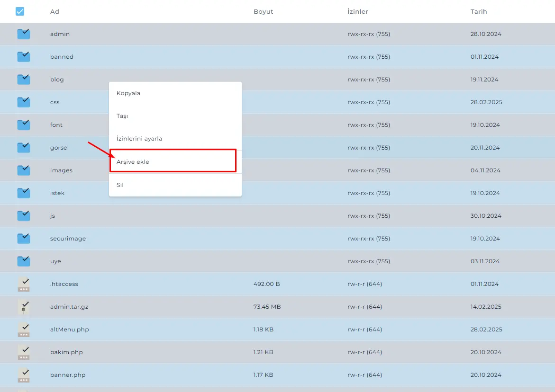Toggle the select-all checkbox in header

(20, 11)
